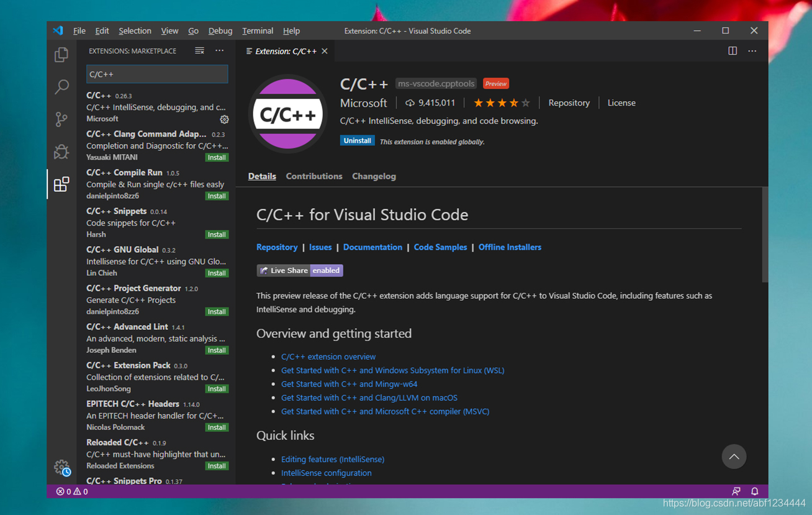Click the feedback icon in the status bar
Image resolution: width=812 pixels, height=515 pixels.
coord(736,491)
